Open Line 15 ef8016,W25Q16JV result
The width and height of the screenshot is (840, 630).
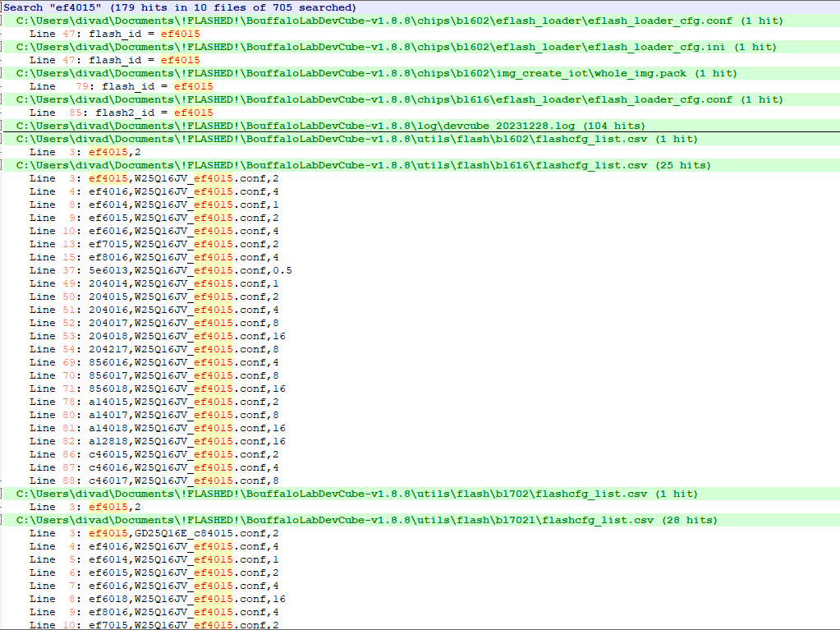point(154,257)
